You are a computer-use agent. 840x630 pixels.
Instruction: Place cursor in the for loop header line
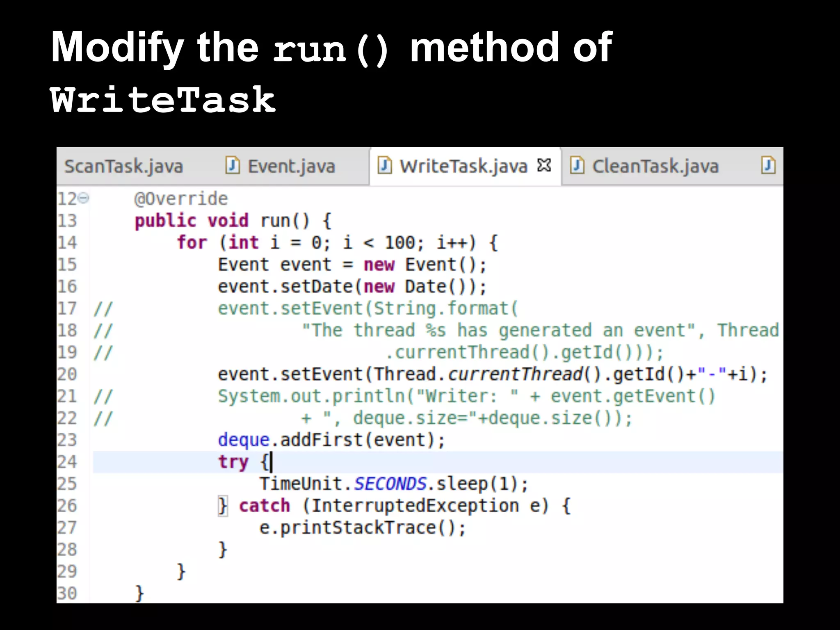338,242
